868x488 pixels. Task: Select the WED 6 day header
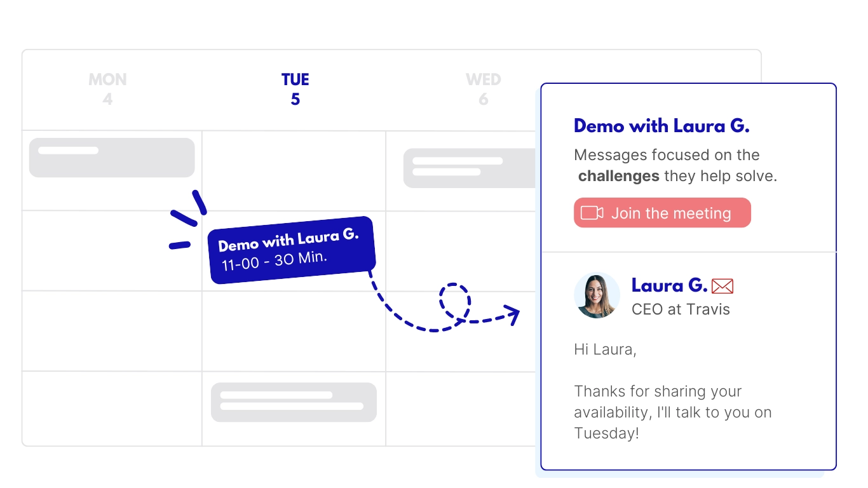click(x=483, y=89)
